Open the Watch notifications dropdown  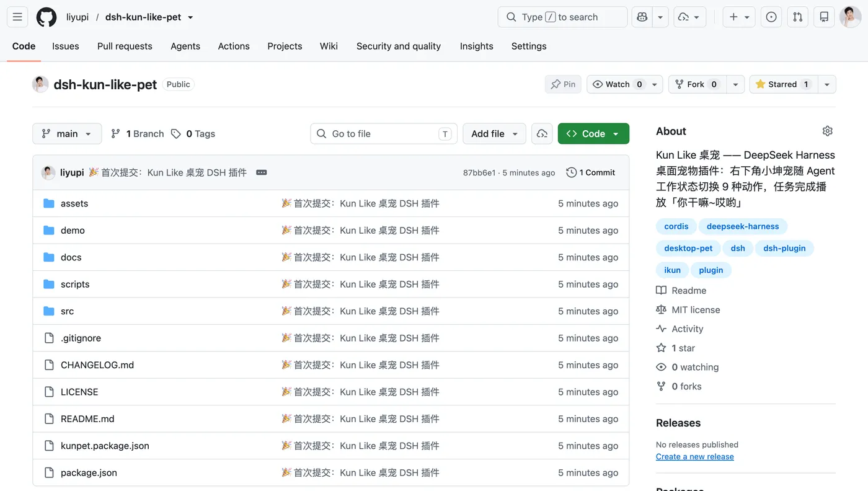[x=624, y=84]
